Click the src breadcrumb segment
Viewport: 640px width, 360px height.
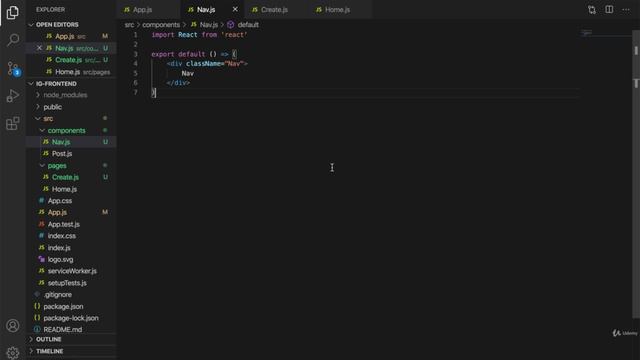129,25
